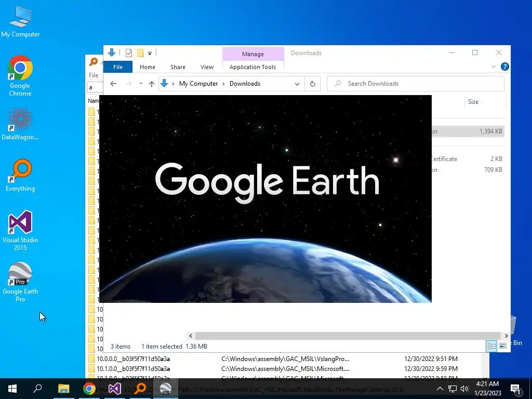Refresh the Downloads folder
Viewport: 532px width, 399px height.
(312, 84)
